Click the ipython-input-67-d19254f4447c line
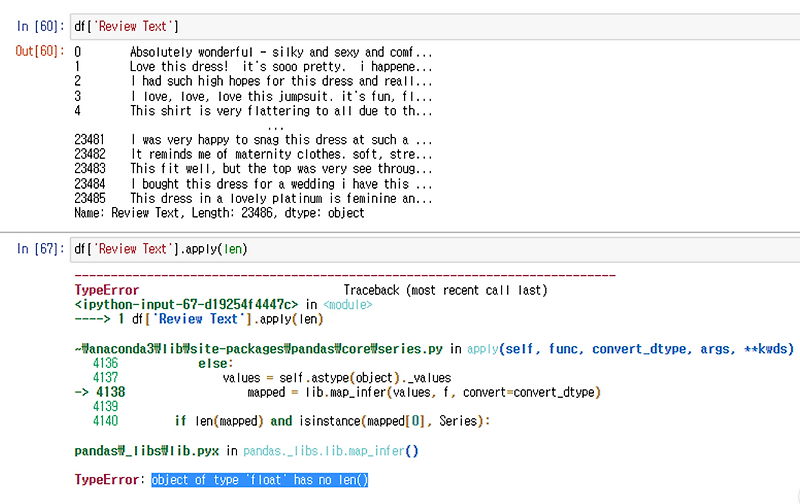 coord(223,305)
